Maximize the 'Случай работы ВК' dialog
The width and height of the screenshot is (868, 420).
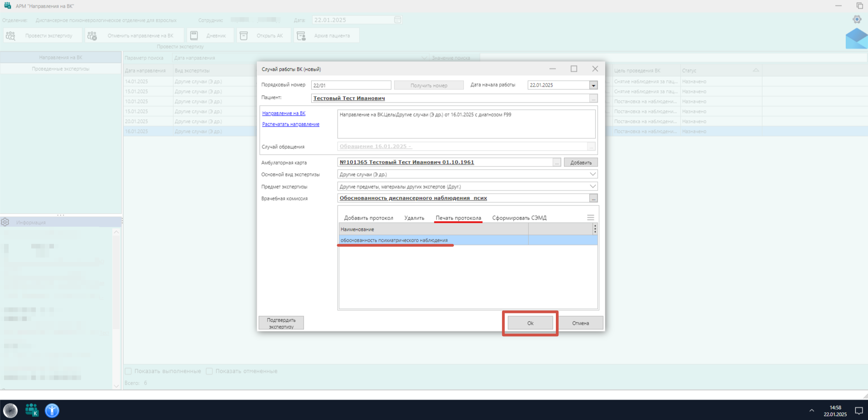pos(574,69)
